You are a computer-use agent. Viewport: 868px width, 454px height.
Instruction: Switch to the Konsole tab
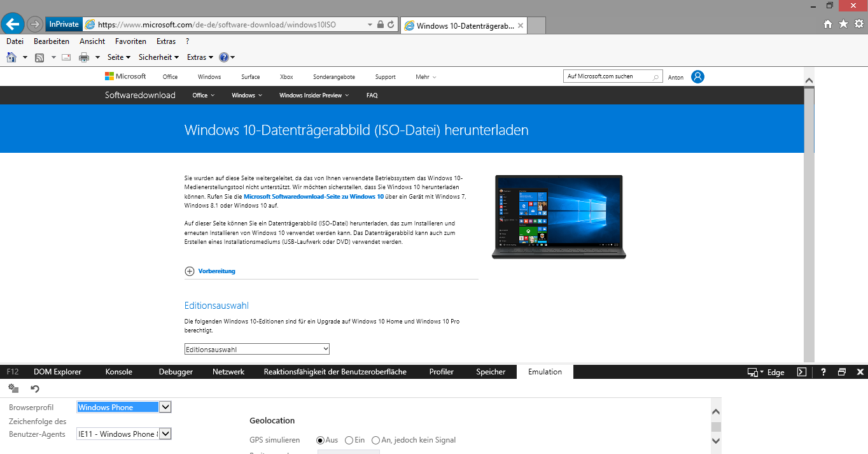coord(119,372)
